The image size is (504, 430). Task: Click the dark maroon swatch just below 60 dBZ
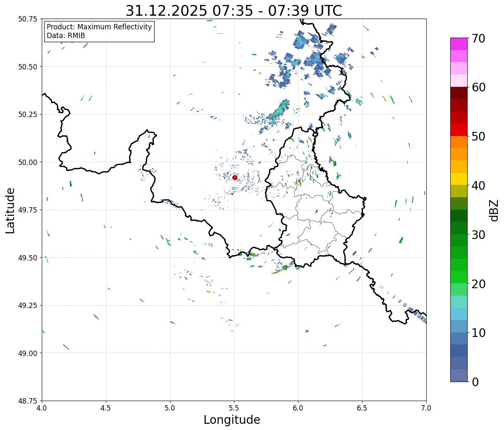(x=459, y=93)
